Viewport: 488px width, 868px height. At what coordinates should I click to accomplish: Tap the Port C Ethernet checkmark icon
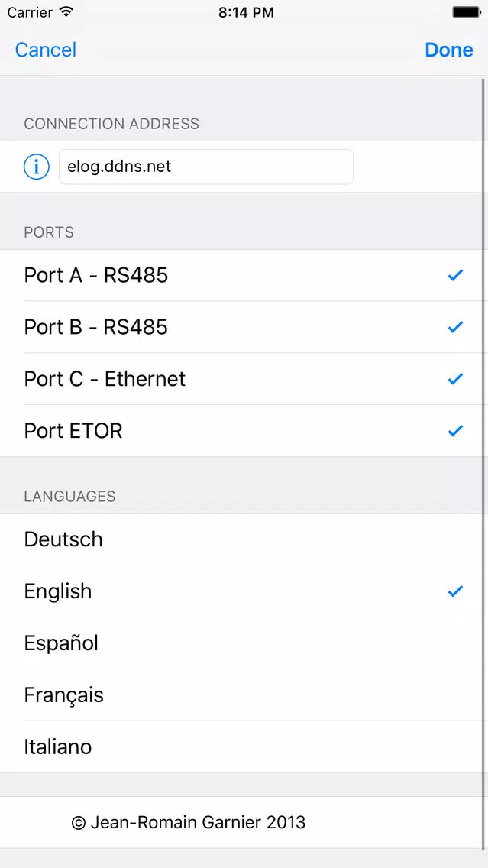click(455, 379)
